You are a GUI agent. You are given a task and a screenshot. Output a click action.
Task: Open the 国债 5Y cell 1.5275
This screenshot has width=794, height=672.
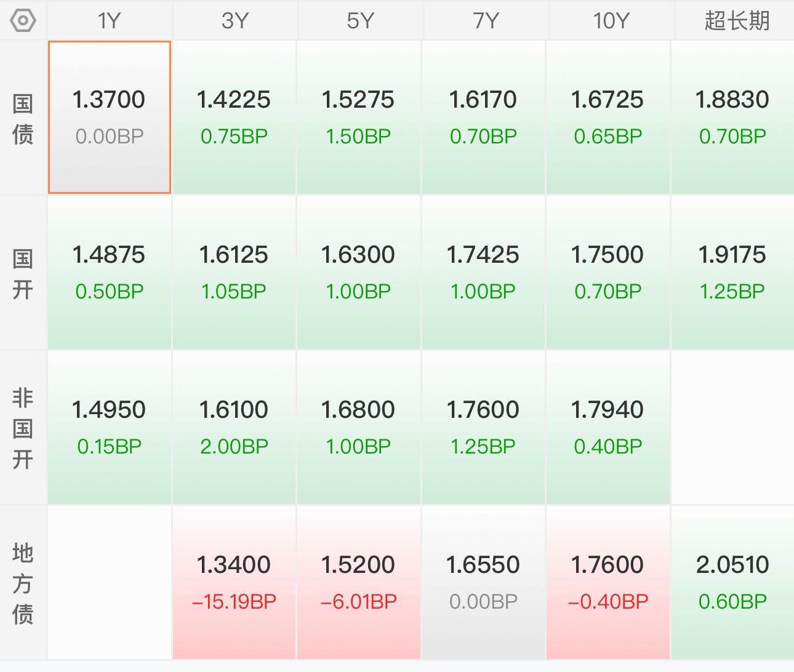pos(359,117)
